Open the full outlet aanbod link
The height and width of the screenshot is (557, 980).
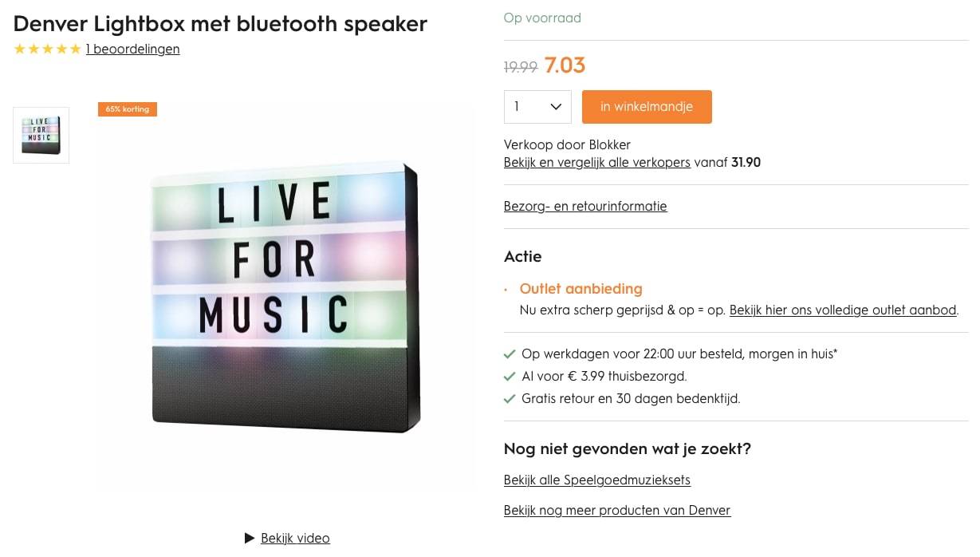pyautogui.click(x=843, y=310)
